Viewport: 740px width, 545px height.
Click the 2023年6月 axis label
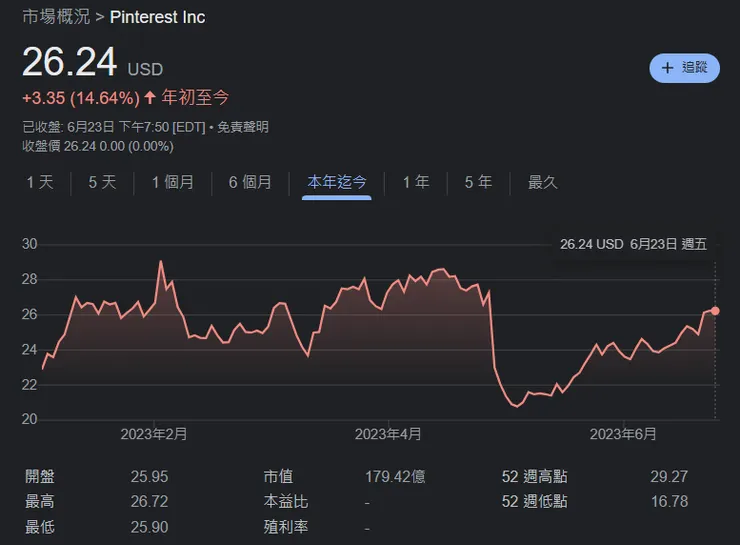(x=623, y=434)
